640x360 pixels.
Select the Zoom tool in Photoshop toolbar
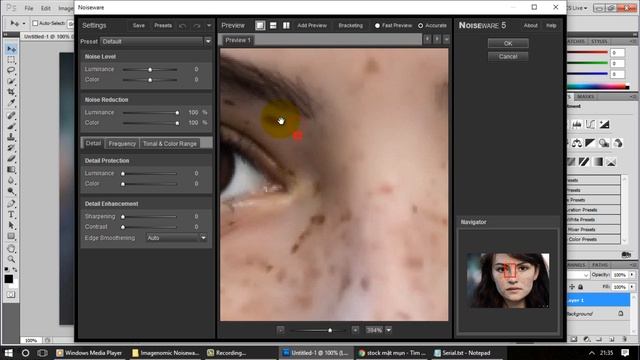(11, 260)
